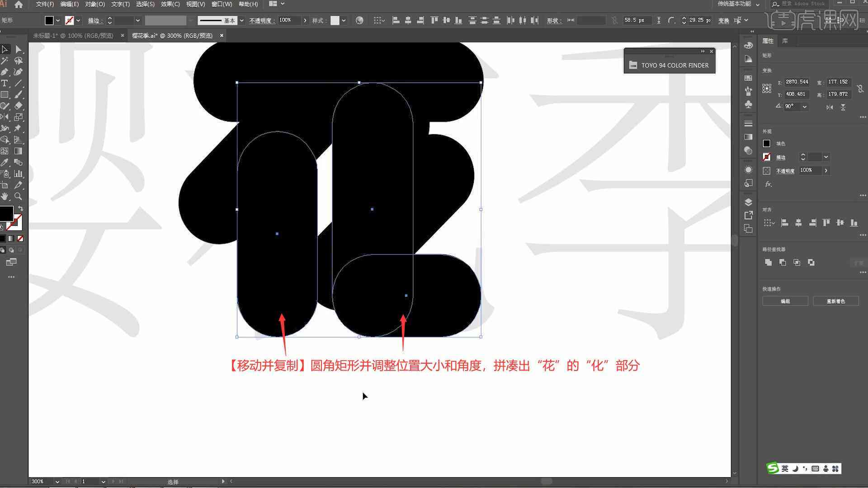
Task: Open fill color dropdown in control bar
Action: (x=58, y=20)
